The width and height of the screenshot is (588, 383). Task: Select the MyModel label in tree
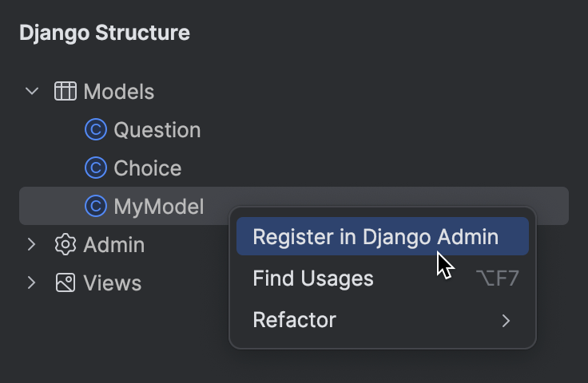tap(158, 207)
